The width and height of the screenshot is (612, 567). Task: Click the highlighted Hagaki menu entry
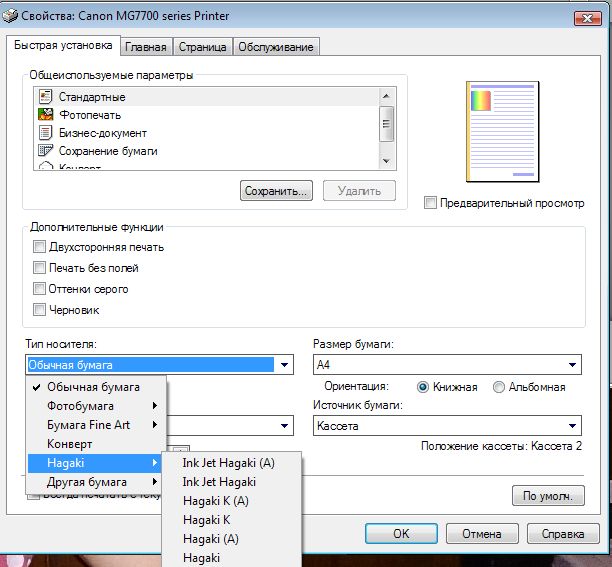click(94, 463)
